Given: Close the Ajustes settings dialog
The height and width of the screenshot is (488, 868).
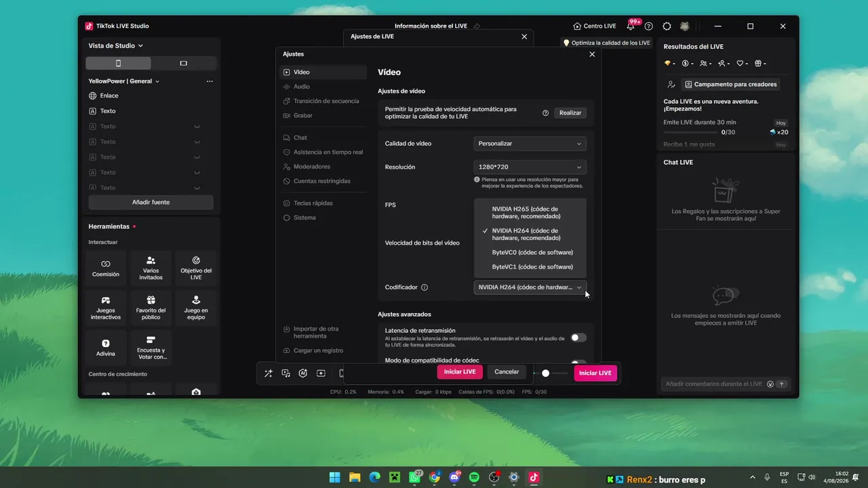Looking at the screenshot, I should [592, 54].
